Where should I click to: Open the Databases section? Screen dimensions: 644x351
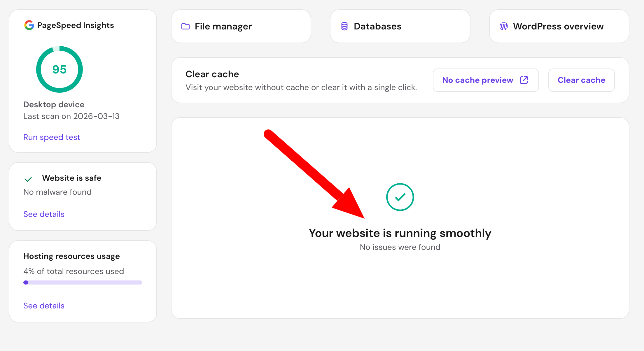[400, 27]
